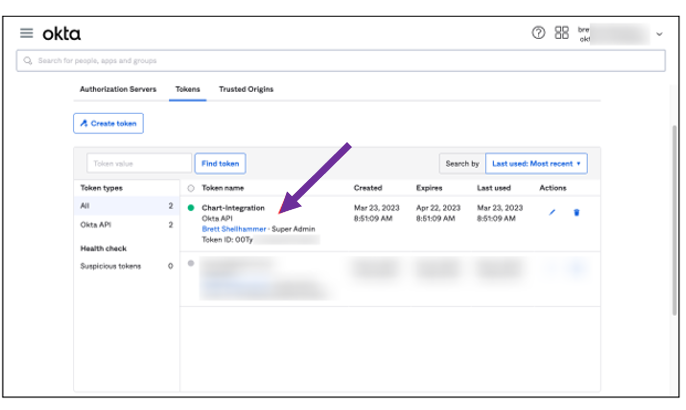Click the green status dot for Chart-Integration

click(x=191, y=208)
